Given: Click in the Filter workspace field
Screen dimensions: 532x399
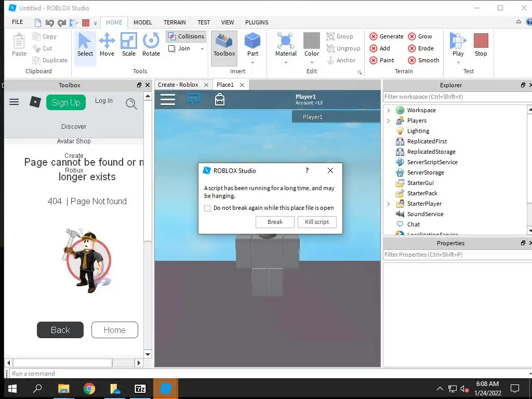Looking at the screenshot, I should 457,97.
